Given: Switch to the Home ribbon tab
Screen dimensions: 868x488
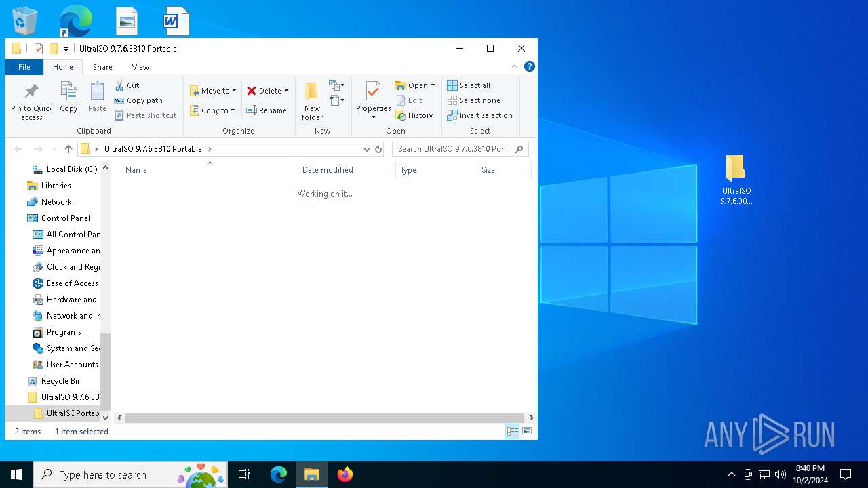Looking at the screenshot, I should 63,67.
